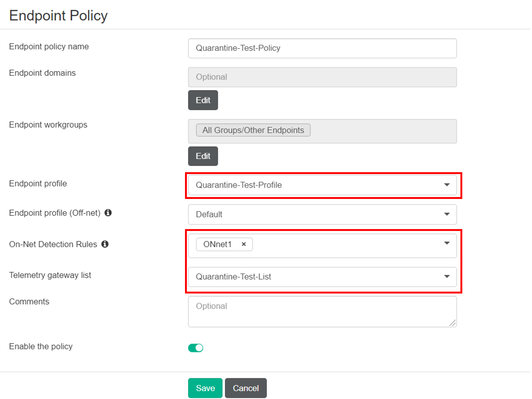Image resolution: width=532 pixels, height=399 pixels.
Task: Remove the ONnet1 tag via its x
Action: (244, 244)
